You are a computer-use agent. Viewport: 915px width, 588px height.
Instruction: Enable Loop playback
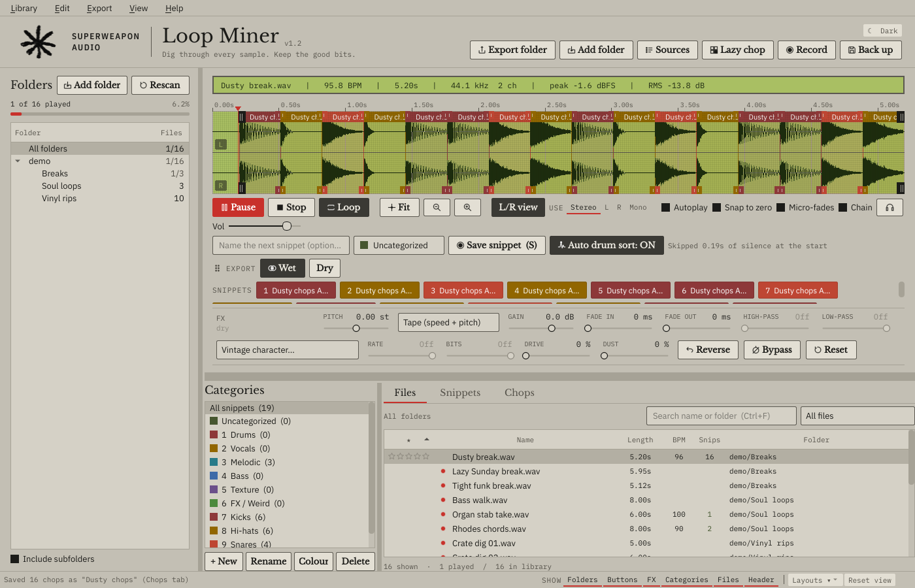344,208
